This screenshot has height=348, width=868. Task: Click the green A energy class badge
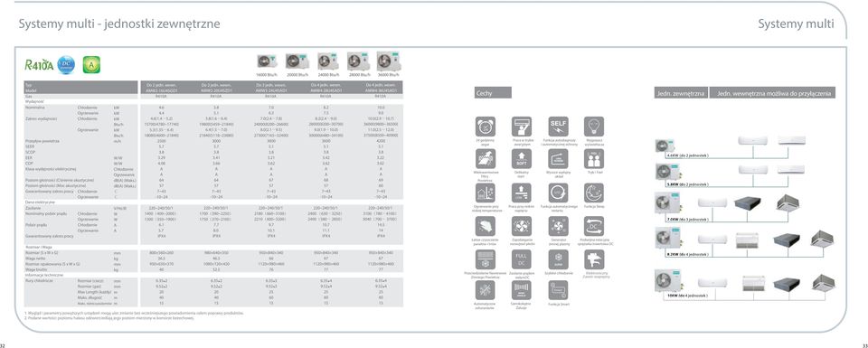(x=91, y=65)
